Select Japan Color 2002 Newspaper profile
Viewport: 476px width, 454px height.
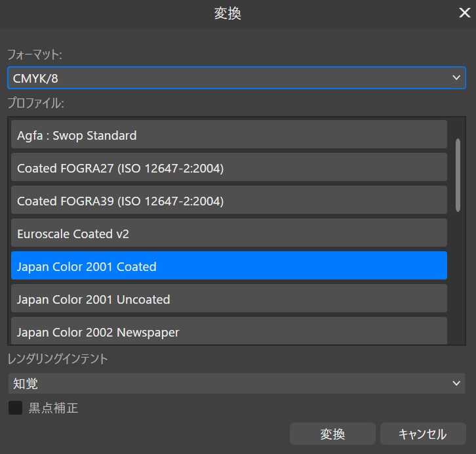[229, 331]
